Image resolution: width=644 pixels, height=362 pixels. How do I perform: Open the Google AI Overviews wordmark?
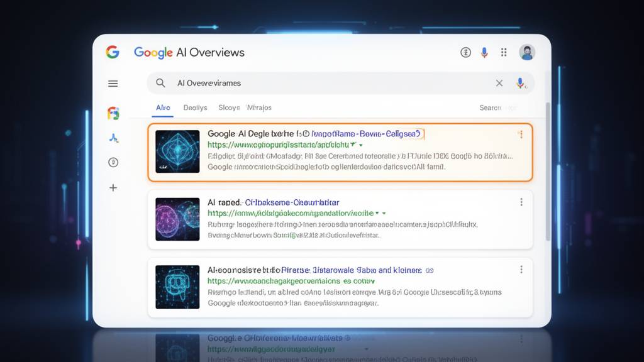pyautogui.click(x=189, y=53)
